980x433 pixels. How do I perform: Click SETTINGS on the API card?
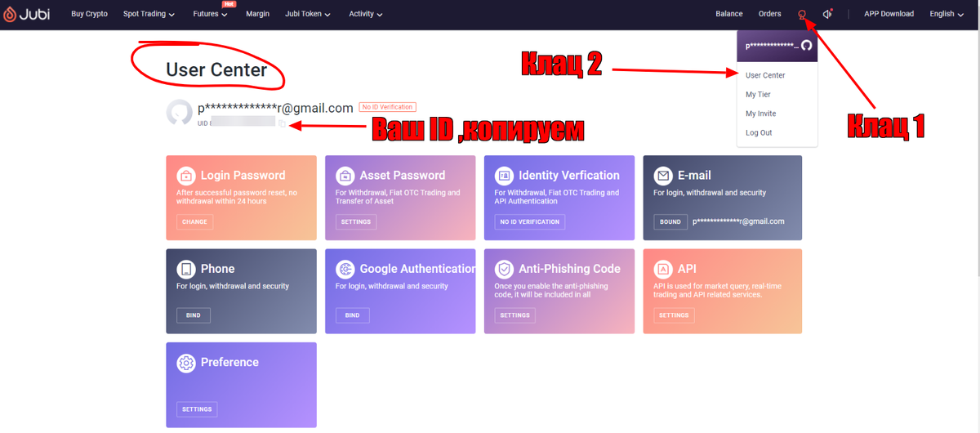click(x=674, y=315)
